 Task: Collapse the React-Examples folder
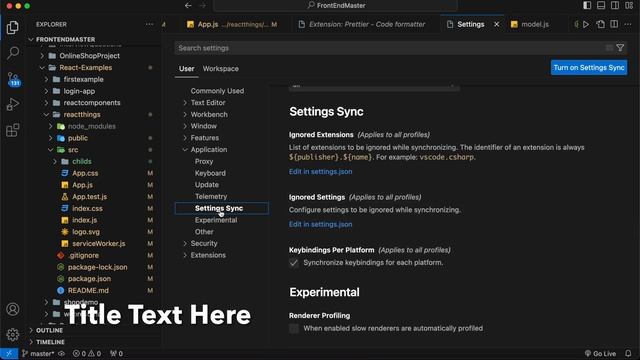[85, 67]
